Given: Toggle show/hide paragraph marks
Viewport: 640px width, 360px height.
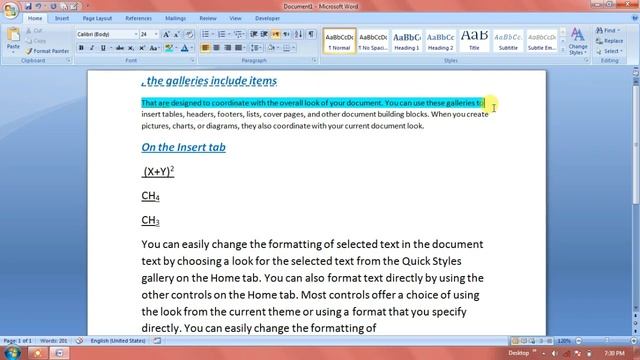Looking at the screenshot, I should pyautogui.click(x=311, y=34).
